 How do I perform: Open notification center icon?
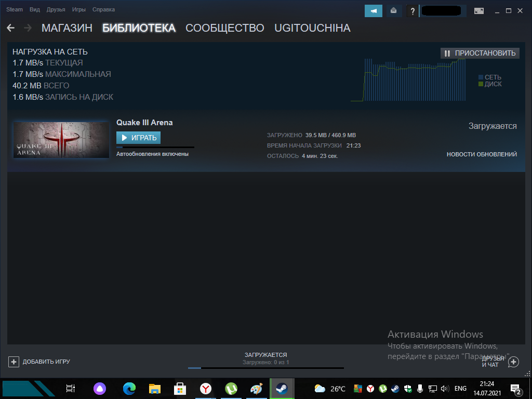516,389
